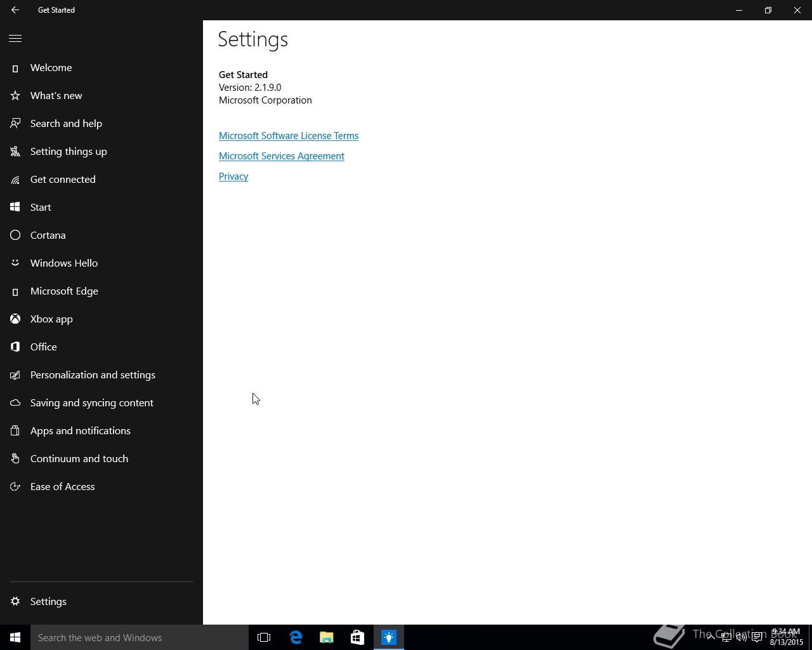
Task: Minimize the Get Started window
Action: [x=739, y=10]
